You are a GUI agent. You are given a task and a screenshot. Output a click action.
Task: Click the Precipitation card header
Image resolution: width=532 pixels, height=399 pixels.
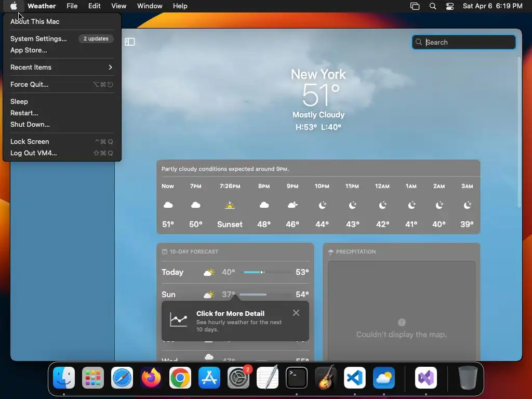(x=352, y=252)
